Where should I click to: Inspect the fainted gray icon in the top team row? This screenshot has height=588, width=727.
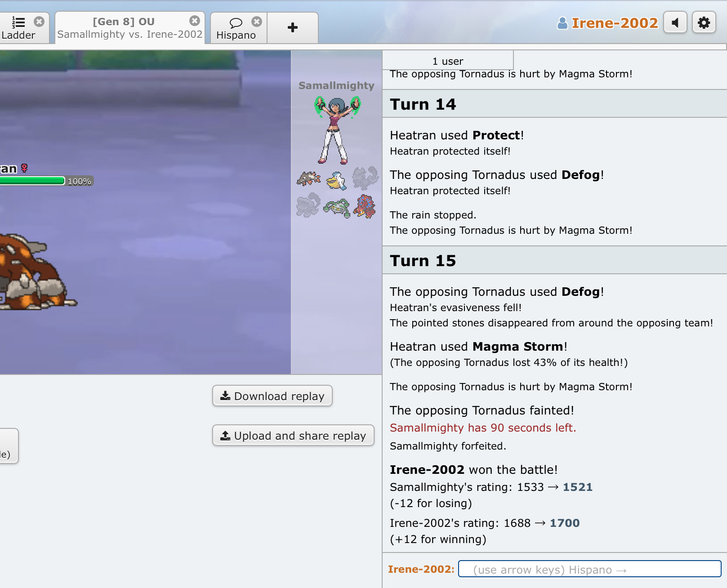click(365, 178)
